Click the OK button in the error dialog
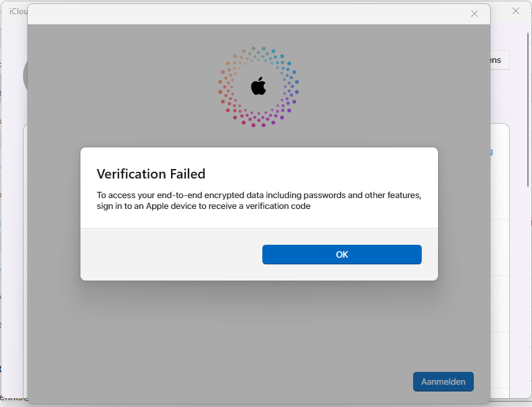The image size is (532, 407). (341, 254)
